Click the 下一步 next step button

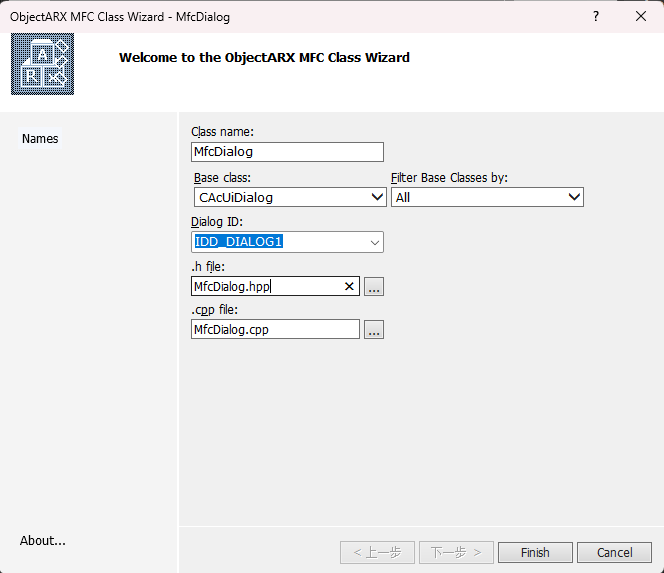(x=456, y=552)
